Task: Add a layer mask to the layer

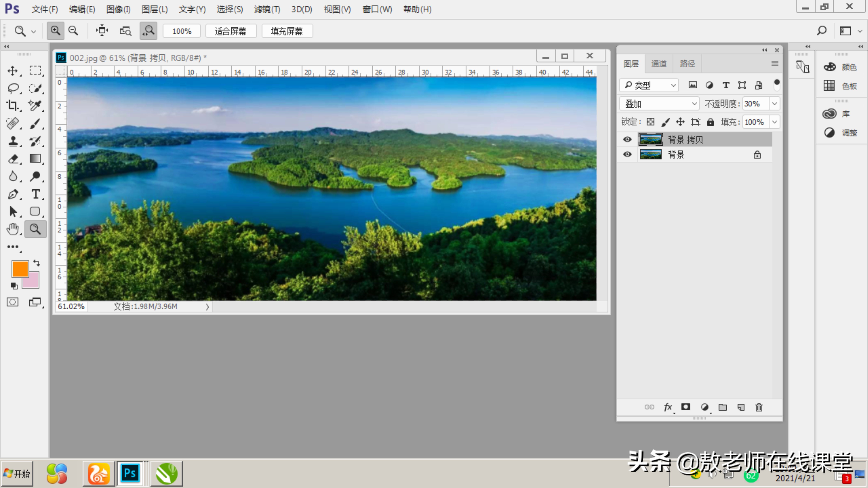Action: point(686,407)
